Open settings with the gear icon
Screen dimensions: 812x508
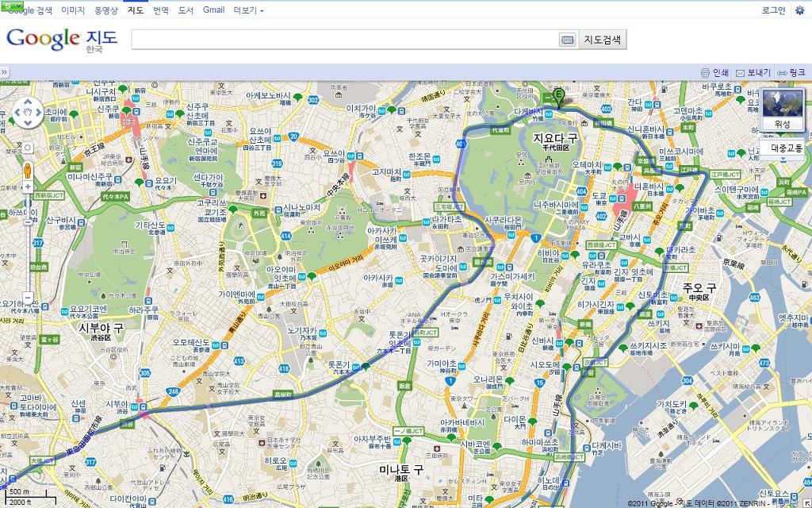click(x=799, y=10)
